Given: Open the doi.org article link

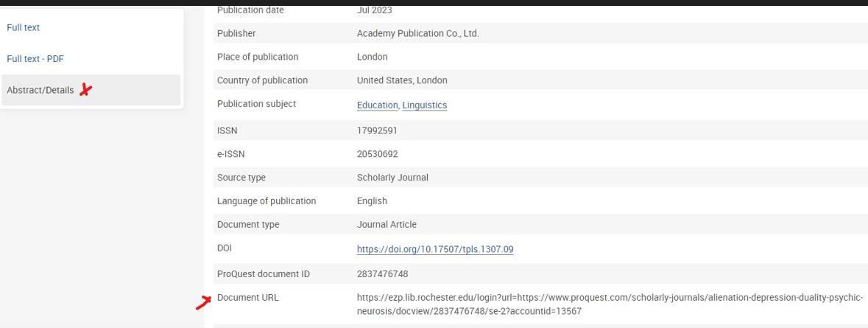Looking at the screenshot, I should (435, 249).
